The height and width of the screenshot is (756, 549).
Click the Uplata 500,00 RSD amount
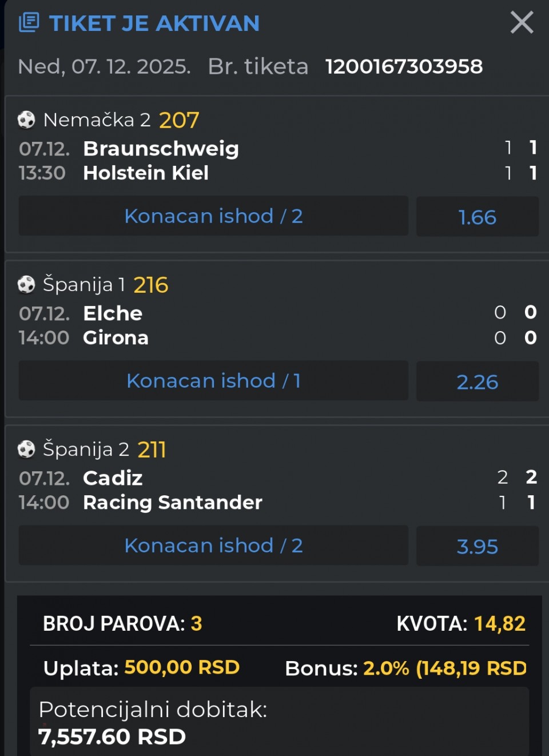click(x=181, y=667)
